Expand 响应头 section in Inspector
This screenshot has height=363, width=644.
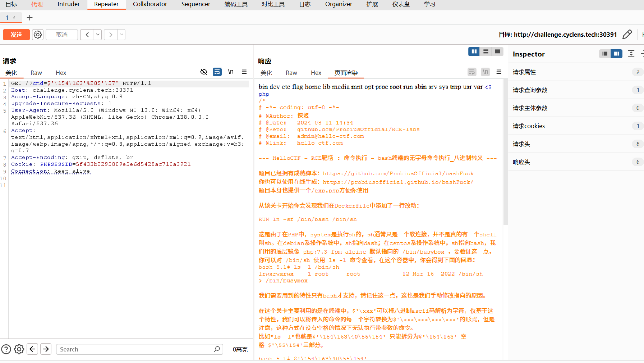coord(576,162)
